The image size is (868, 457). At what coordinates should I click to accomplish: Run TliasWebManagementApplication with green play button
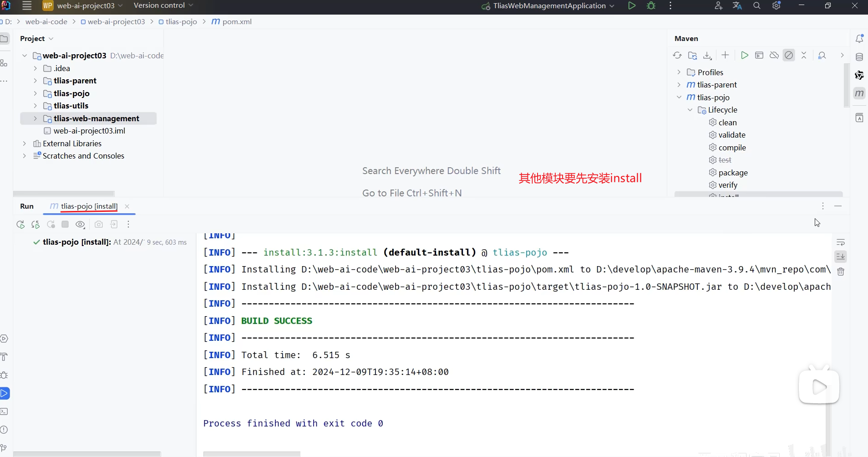click(632, 6)
